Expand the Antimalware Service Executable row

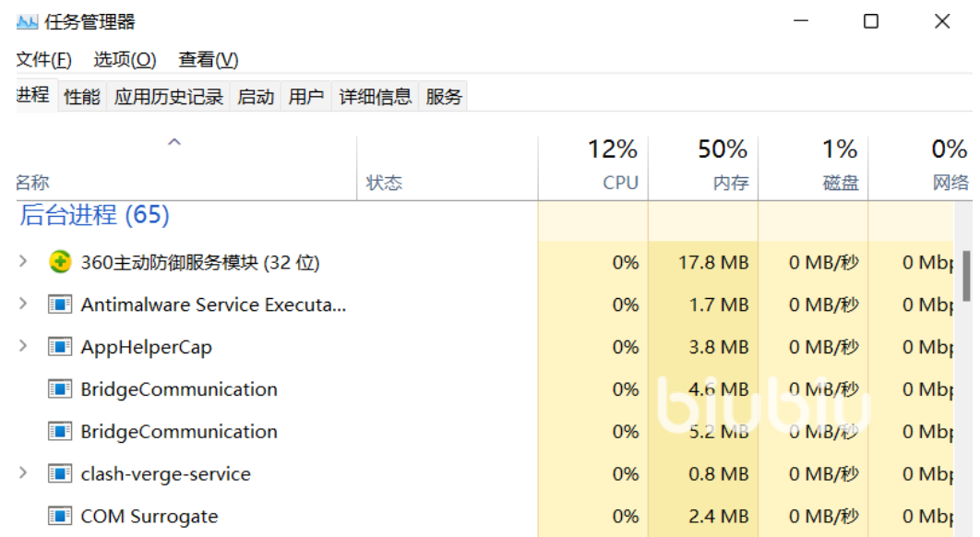click(23, 304)
